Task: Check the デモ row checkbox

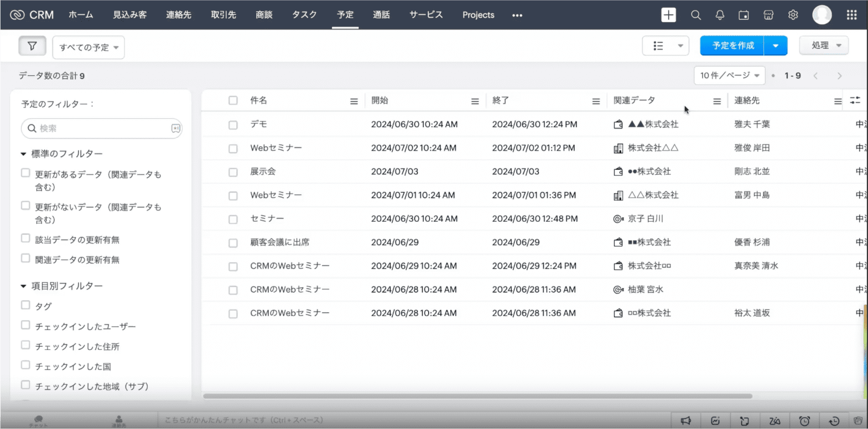Action: click(x=233, y=125)
